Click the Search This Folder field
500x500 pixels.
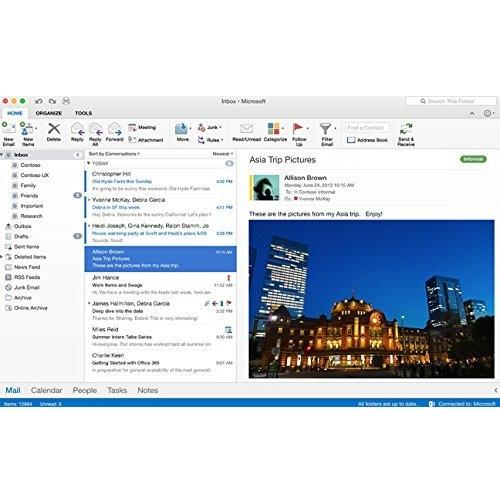pos(451,101)
